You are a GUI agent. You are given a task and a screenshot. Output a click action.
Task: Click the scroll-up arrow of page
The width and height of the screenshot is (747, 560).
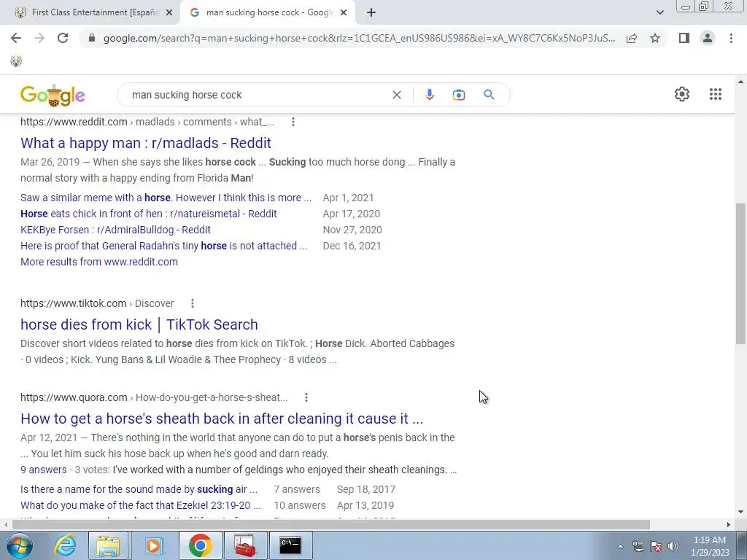tap(740, 82)
